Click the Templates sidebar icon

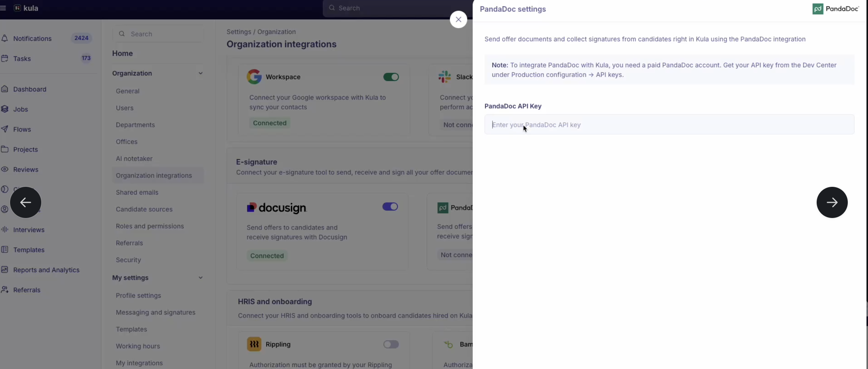pyautogui.click(x=5, y=250)
